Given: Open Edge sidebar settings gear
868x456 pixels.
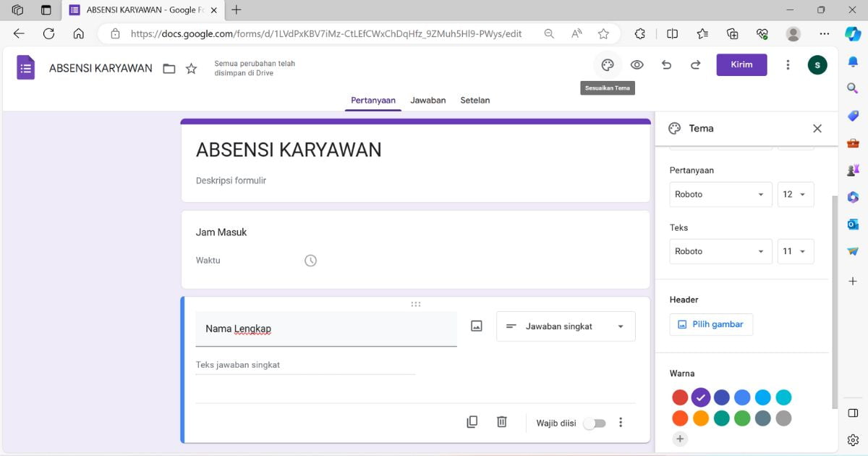Looking at the screenshot, I should pyautogui.click(x=853, y=439).
